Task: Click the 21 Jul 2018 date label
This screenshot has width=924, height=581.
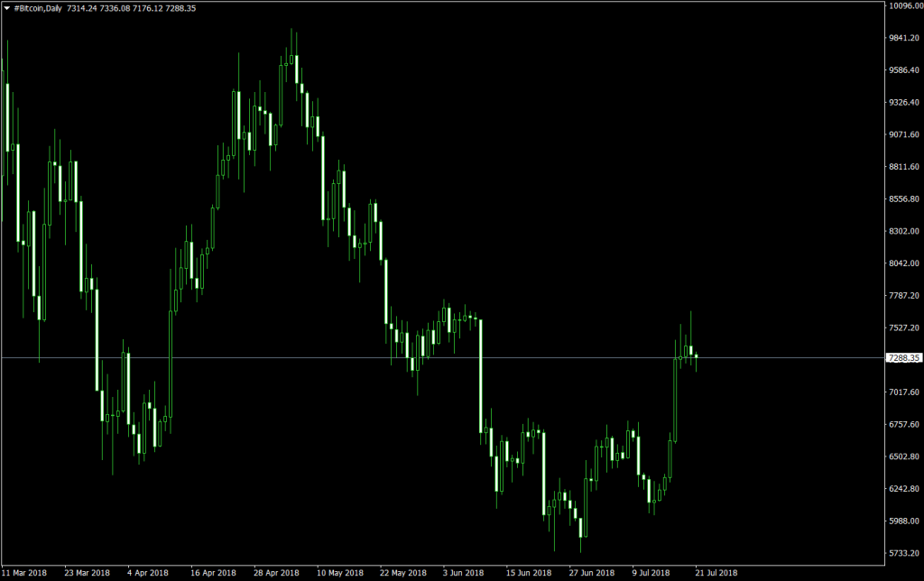Action: [716, 573]
